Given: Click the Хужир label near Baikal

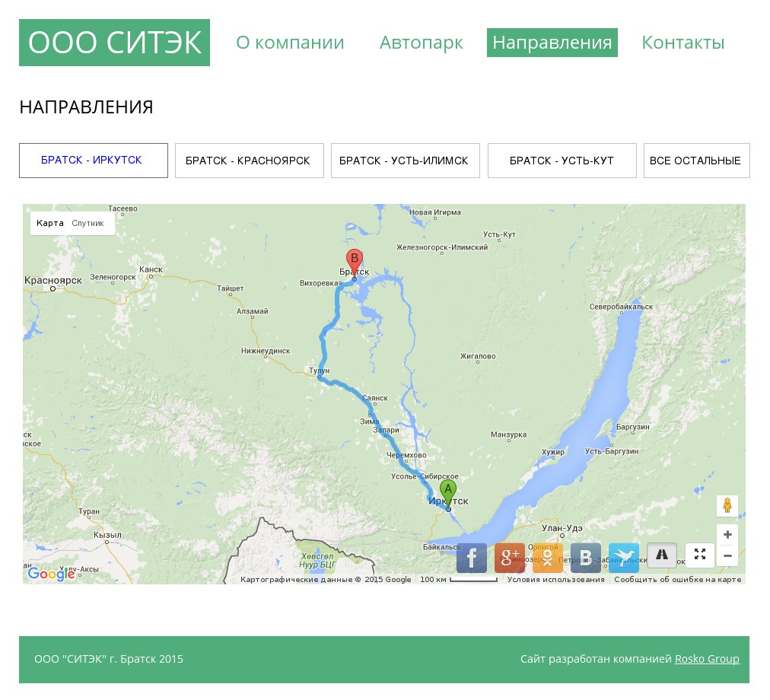Looking at the screenshot, I should 553,451.
